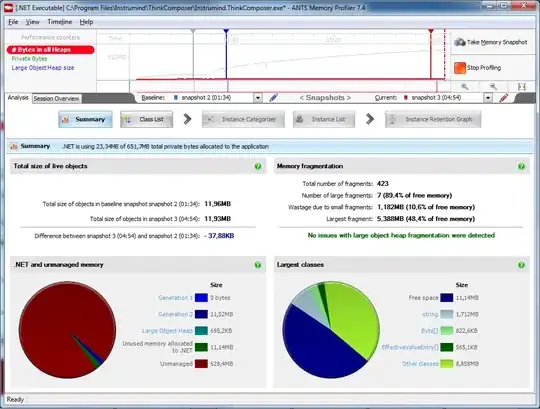Zoom in timeline with first magnifier icon
540x409 pixels.
tap(465, 86)
